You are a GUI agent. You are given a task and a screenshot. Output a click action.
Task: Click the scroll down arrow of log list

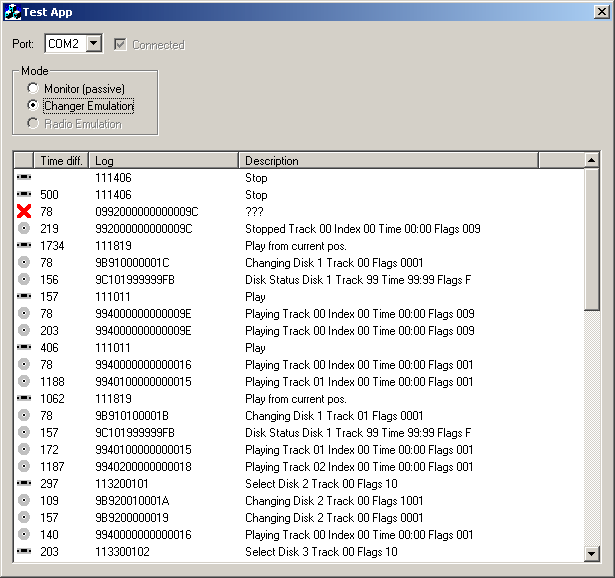click(591, 553)
